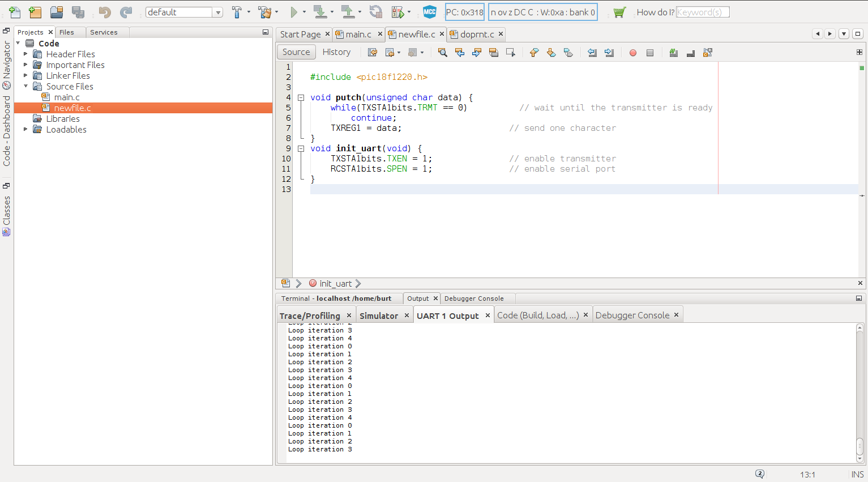
Task: Build the project with the hammer icon
Action: 237,12
